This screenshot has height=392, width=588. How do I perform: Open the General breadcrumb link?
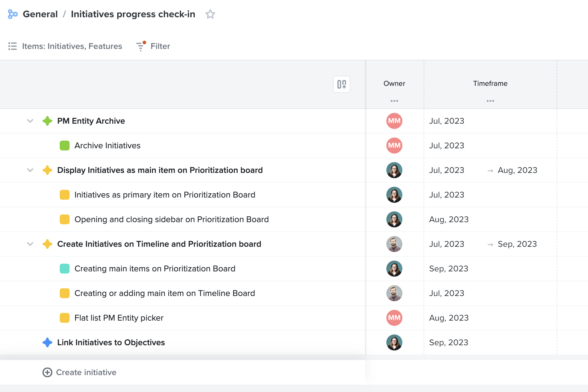(x=40, y=14)
